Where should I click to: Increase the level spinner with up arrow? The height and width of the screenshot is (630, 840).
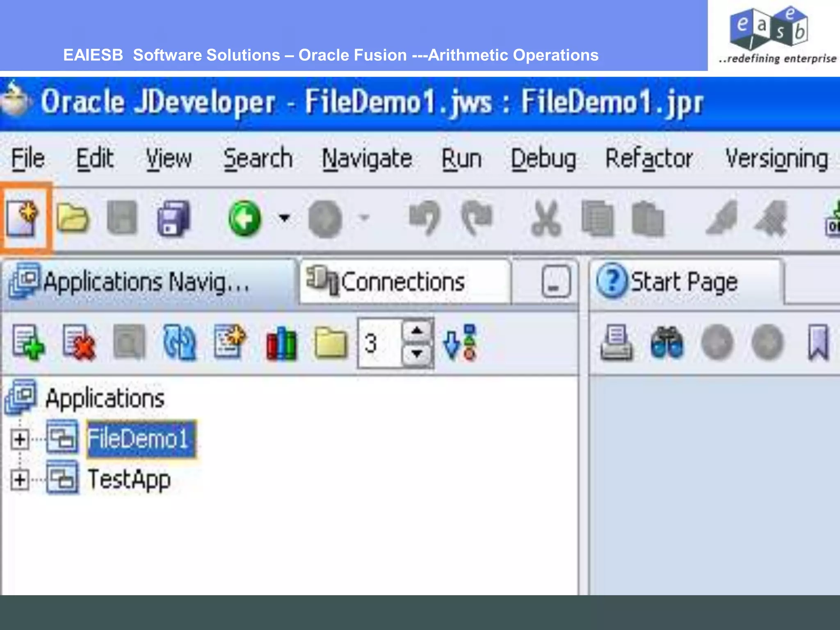click(x=417, y=331)
